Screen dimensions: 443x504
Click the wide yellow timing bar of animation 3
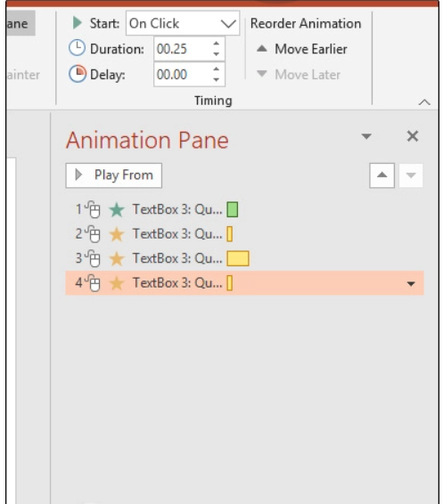tap(238, 258)
